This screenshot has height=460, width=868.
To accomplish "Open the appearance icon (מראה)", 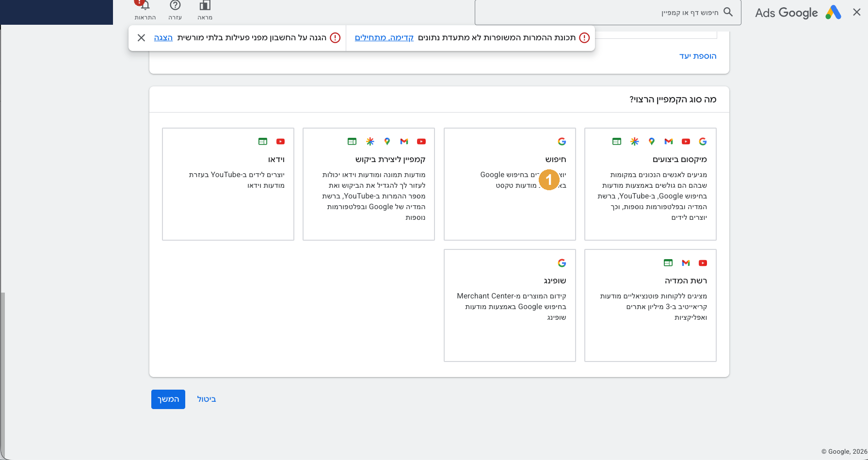I will click(x=205, y=6).
